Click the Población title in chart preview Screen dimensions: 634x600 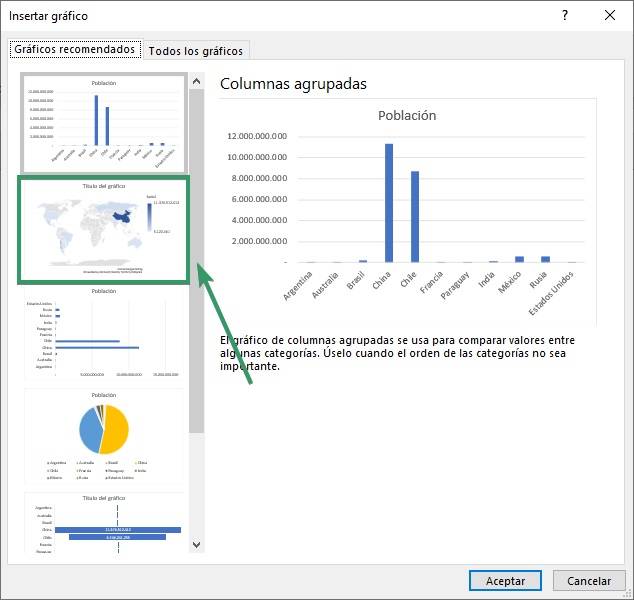(x=407, y=116)
